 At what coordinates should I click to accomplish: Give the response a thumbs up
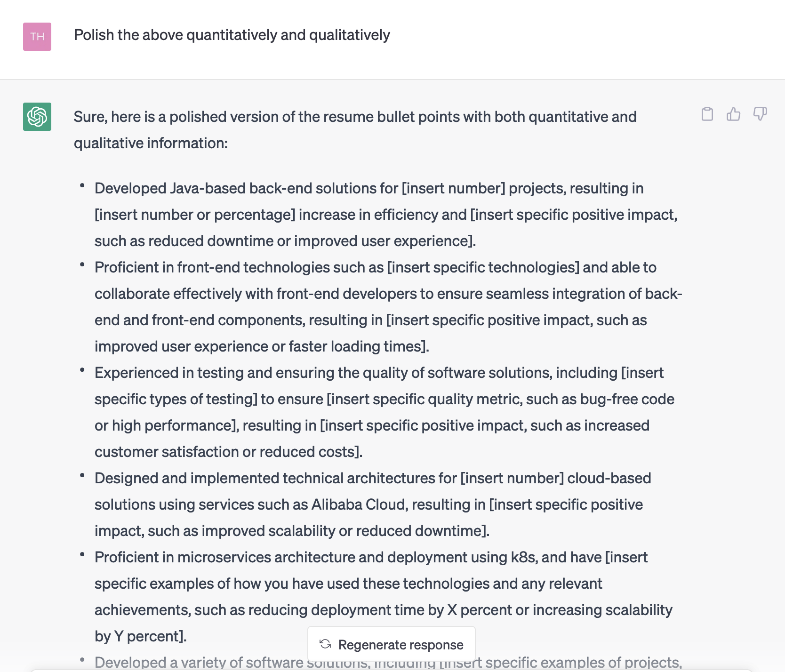pos(733,114)
